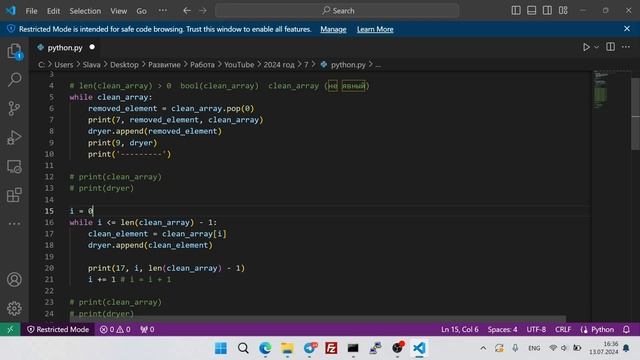This screenshot has height=360, width=640.
Task: Click the editor horizontal scrollbar
Action: click(x=318, y=318)
